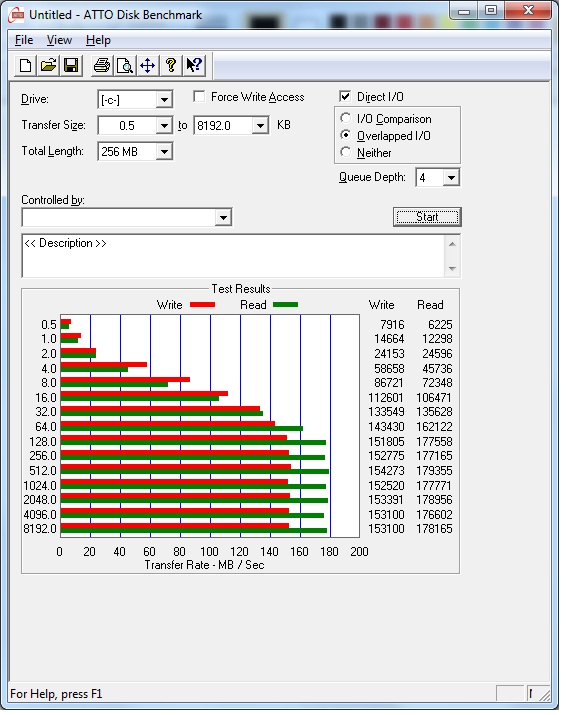Activate the context help pointer icon

[194, 66]
